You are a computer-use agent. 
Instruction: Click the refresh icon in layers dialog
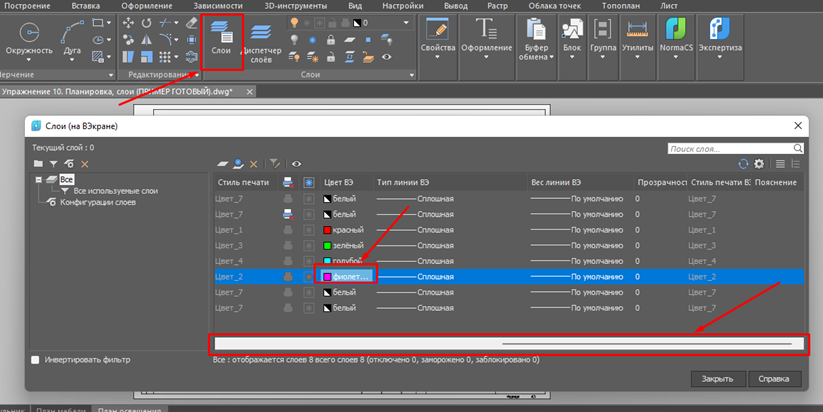tap(743, 163)
